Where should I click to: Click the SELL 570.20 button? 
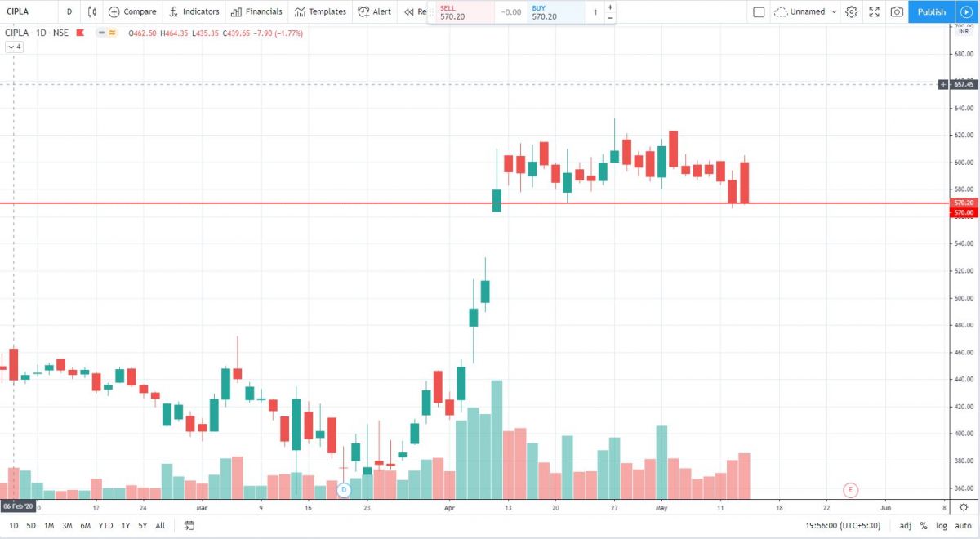464,12
